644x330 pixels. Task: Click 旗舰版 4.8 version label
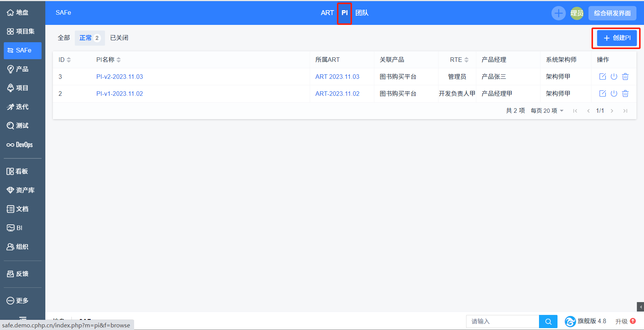[x=591, y=321]
